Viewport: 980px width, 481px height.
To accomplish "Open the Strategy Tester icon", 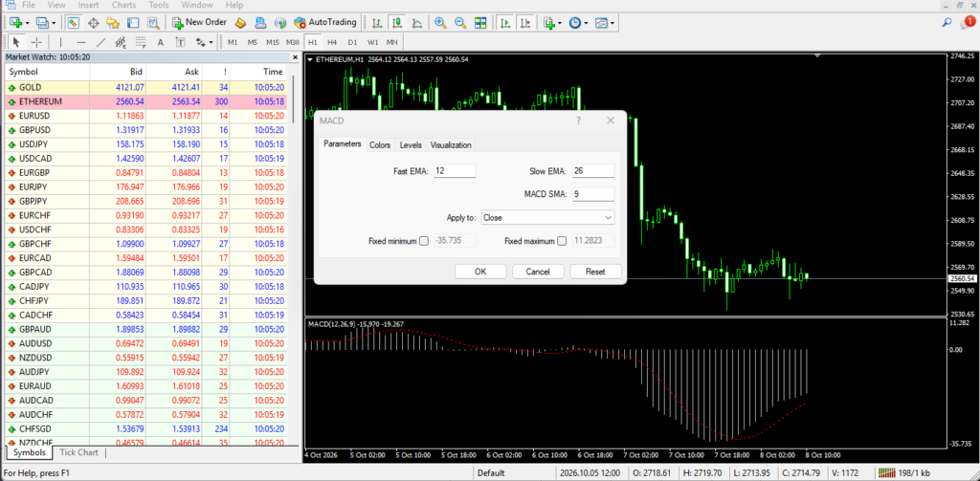I will pos(152,23).
